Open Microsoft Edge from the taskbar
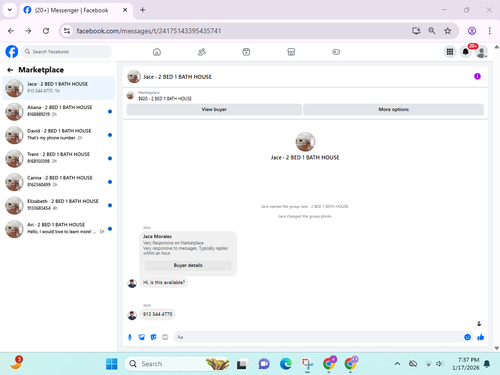The width and height of the screenshot is (500, 375). tap(286, 364)
